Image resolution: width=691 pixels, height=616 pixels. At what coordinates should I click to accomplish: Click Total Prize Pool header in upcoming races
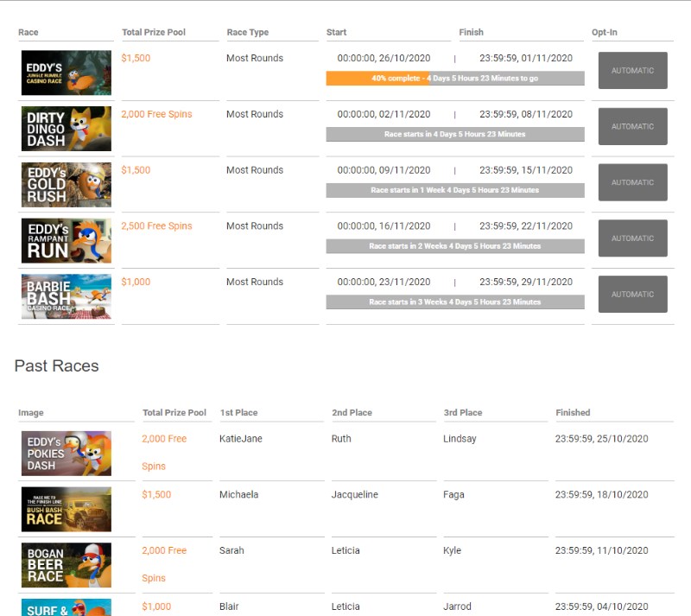coord(154,32)
